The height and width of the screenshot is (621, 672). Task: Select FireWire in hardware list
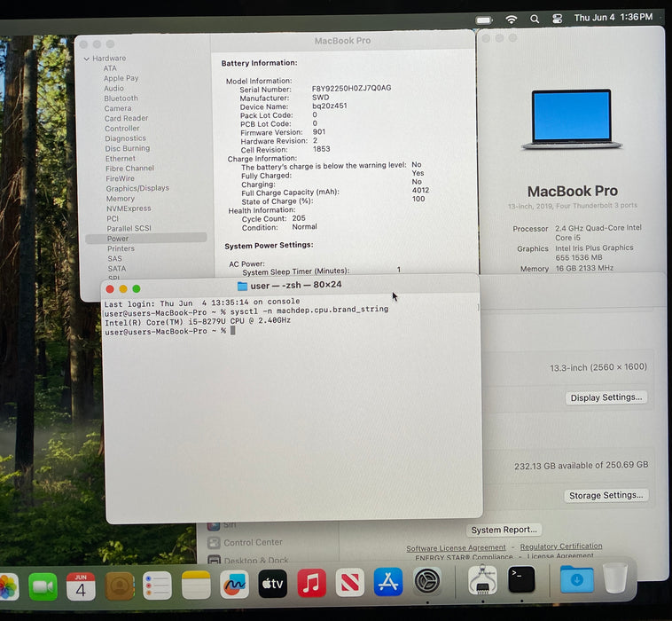click(120, 178)
